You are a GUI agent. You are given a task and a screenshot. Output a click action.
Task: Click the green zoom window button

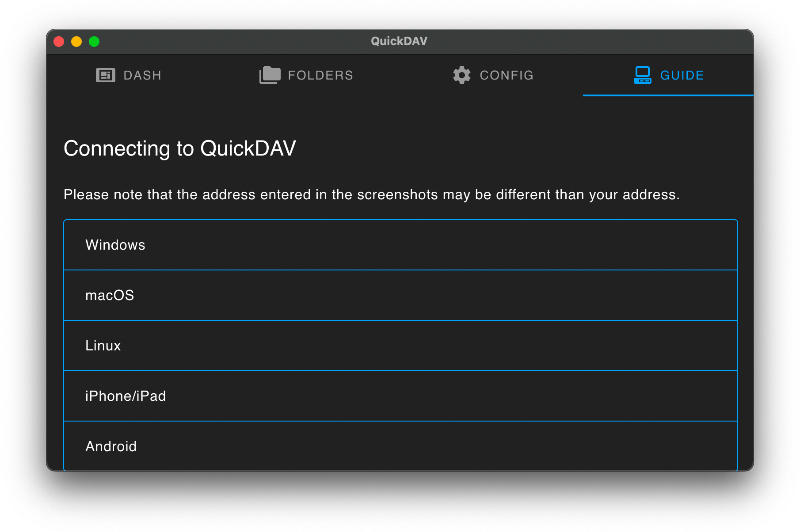(94, 41)
